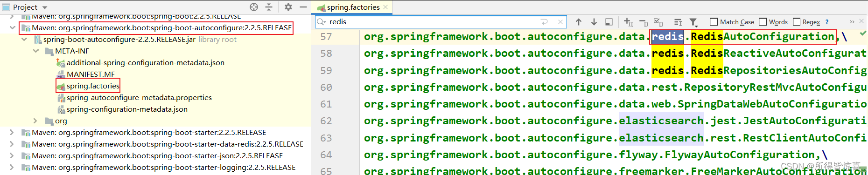Enable the Regex checkbox

point(797,22)
